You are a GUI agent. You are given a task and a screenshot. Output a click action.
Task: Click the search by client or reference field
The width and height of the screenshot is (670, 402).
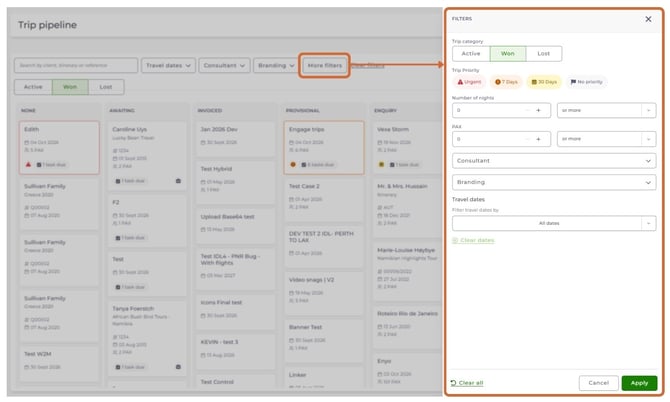76,65
